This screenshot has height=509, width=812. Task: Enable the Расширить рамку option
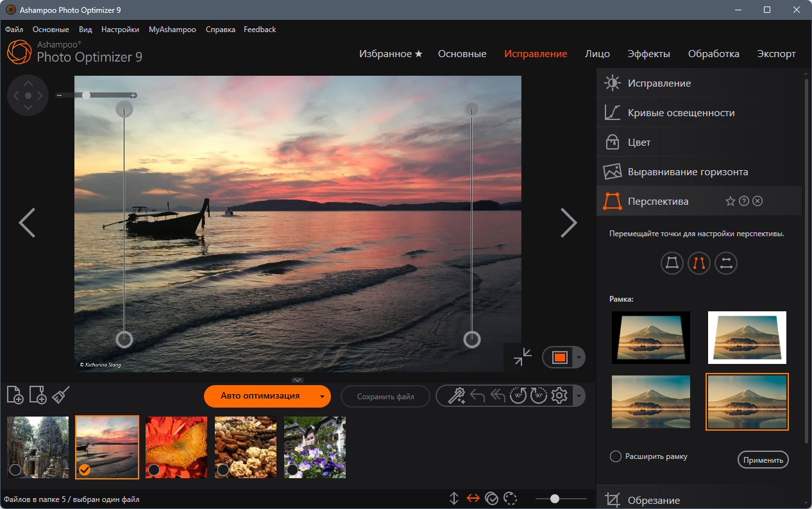click(615, 456)
